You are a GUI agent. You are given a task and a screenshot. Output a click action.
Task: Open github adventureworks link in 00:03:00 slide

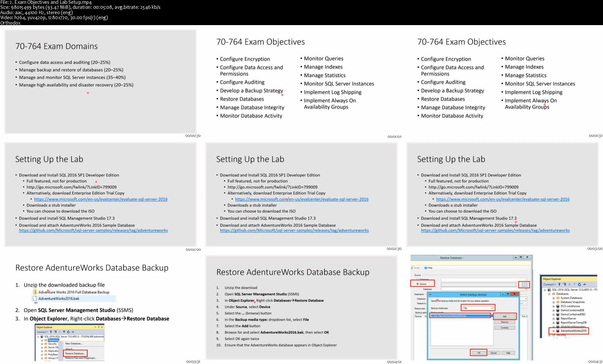click(495, 230)
